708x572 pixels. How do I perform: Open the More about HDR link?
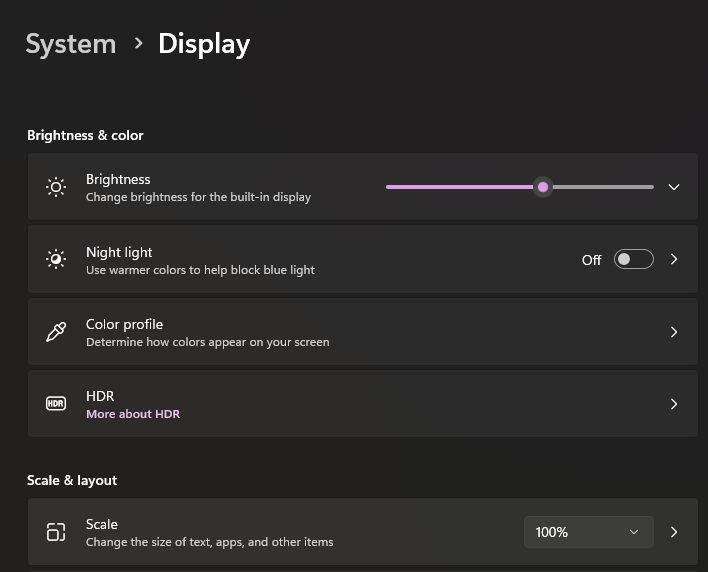point(133,414)
